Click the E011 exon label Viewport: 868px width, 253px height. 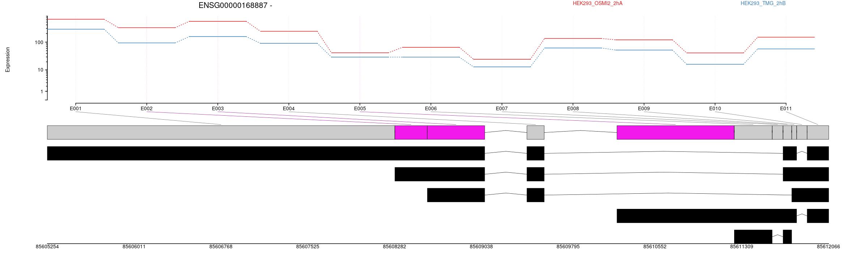(786, 108)
